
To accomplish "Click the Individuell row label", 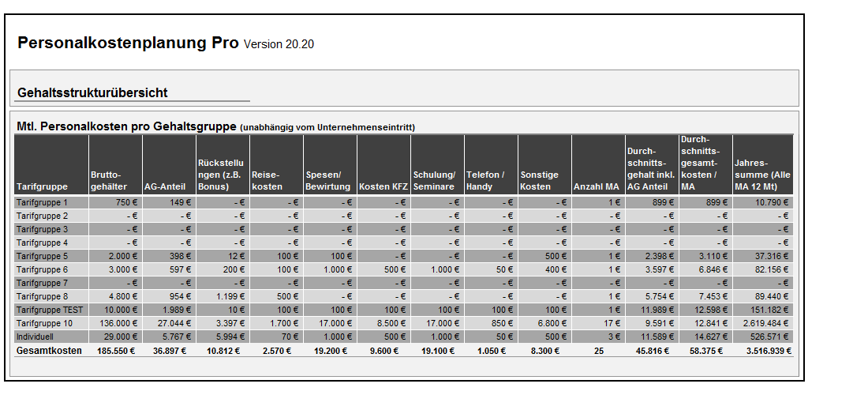I will [x=36, y=337].
